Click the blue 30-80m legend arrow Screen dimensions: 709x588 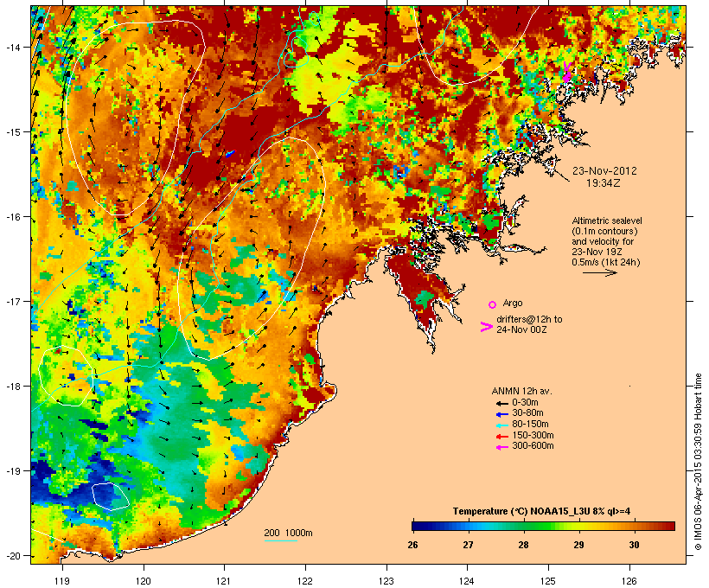point(501,414)
